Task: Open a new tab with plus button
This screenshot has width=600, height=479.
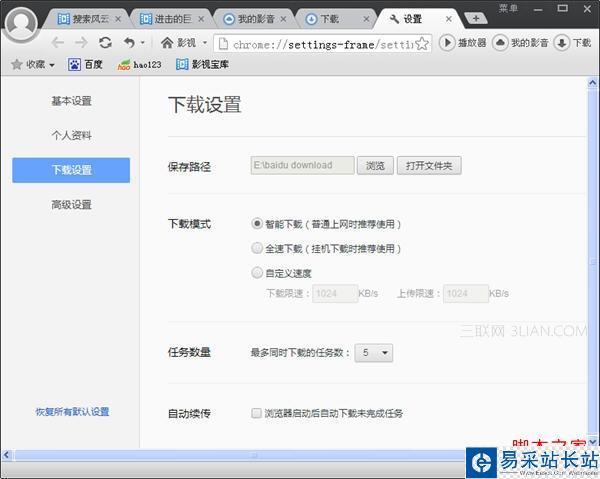Action: point(476,18)
